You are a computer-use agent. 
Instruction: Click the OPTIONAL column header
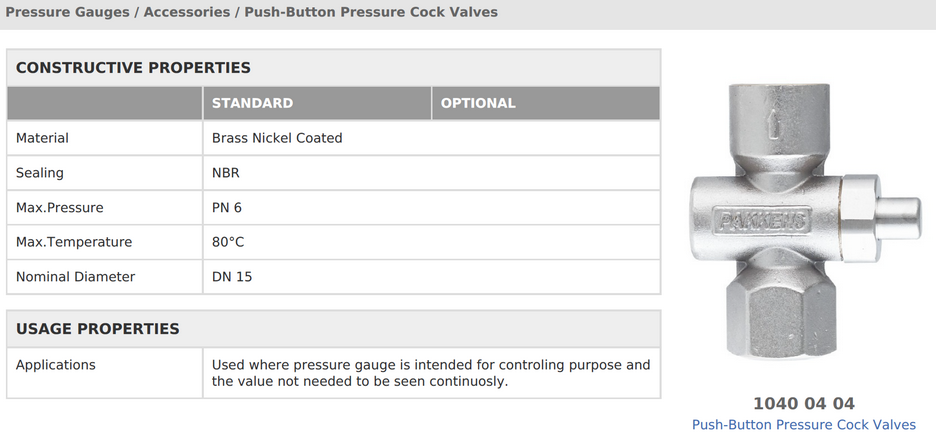coord(478,103)
